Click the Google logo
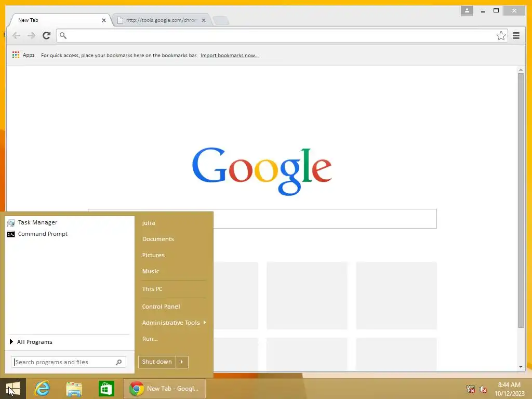The width and height of the screenshot is (532, 399). [x=262, y=170]
